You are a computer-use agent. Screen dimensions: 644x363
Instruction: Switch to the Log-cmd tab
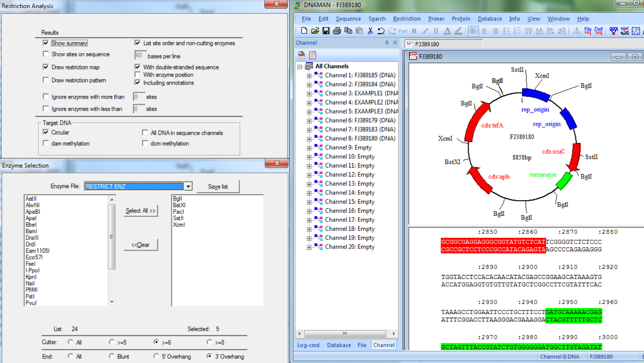(x=308, y=345)
